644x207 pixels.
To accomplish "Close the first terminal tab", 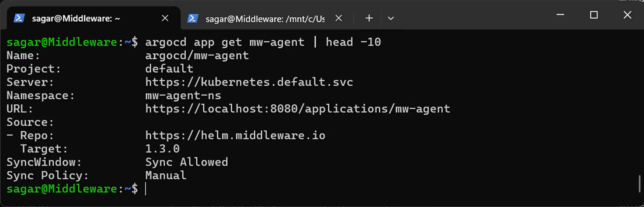I will click(165, 18).
